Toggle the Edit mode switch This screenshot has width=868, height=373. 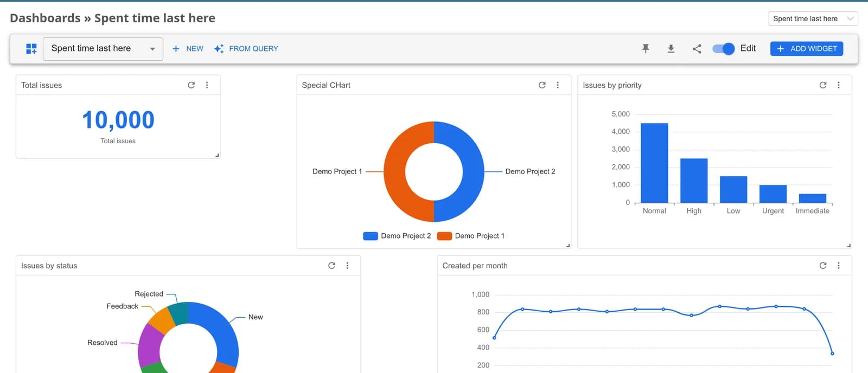(x=724, y=49)
